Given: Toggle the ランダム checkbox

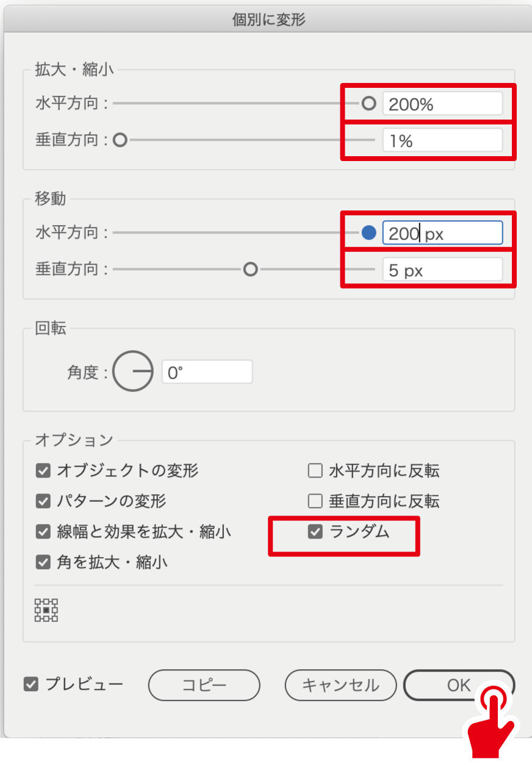Looking at the screenshot, I should pyautogui.click(x=315, y=532).
